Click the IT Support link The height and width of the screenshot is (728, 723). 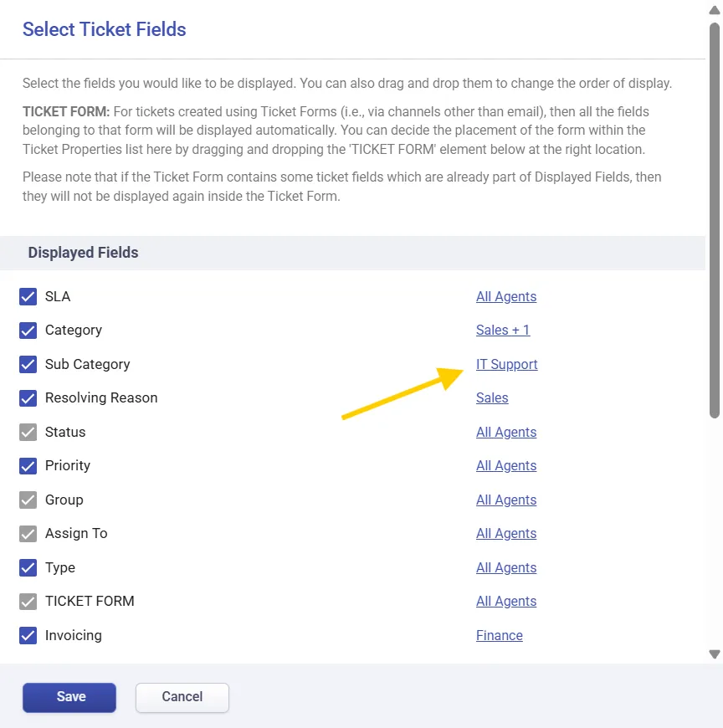(x=506, y=365)
